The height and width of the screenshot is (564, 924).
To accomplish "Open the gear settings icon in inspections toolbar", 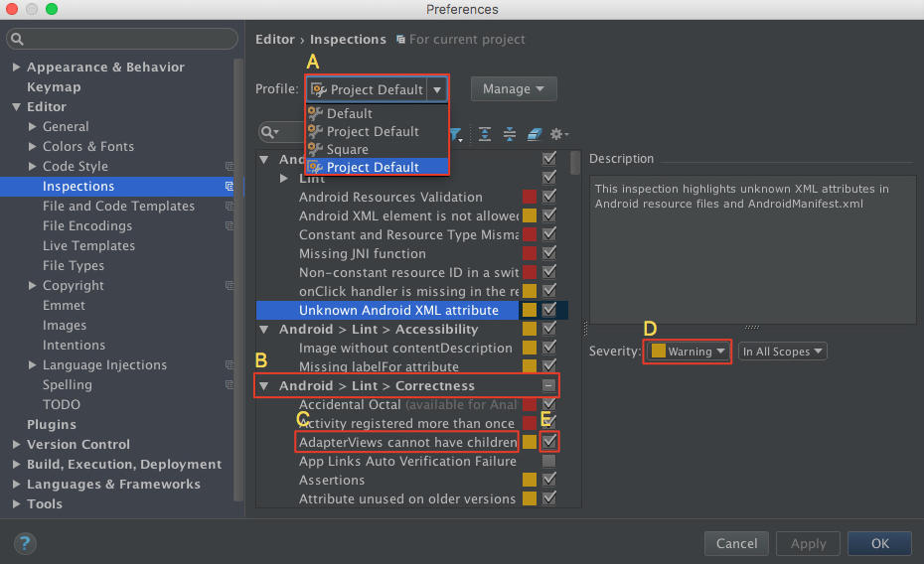I will (558, 134).
